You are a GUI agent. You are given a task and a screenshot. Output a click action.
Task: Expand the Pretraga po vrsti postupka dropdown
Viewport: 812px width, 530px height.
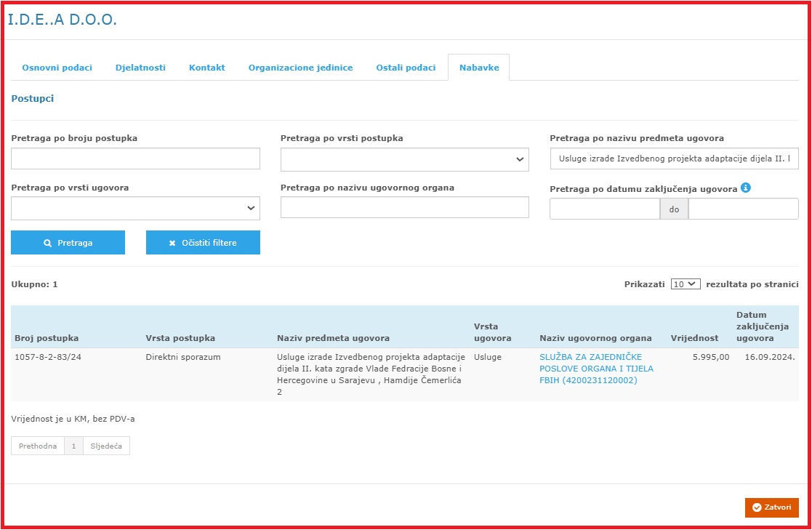point(404,159)
